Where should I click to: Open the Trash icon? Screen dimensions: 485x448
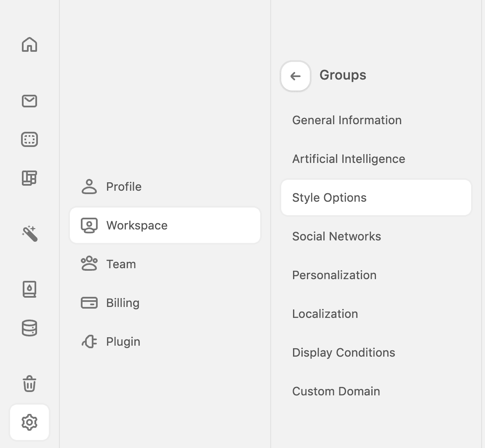(29, 384)
